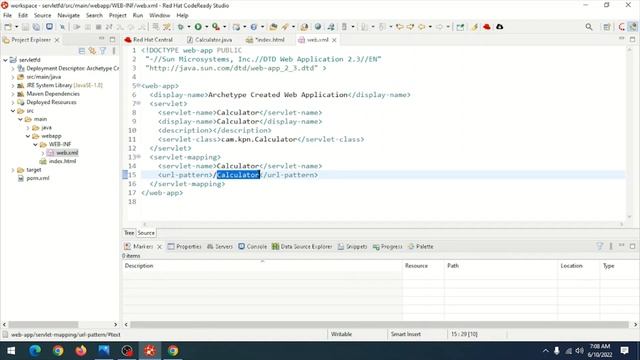The image size is (640, 360).
Task: Minimize the Project Explorer panel
Action: (x=102, y=39)
